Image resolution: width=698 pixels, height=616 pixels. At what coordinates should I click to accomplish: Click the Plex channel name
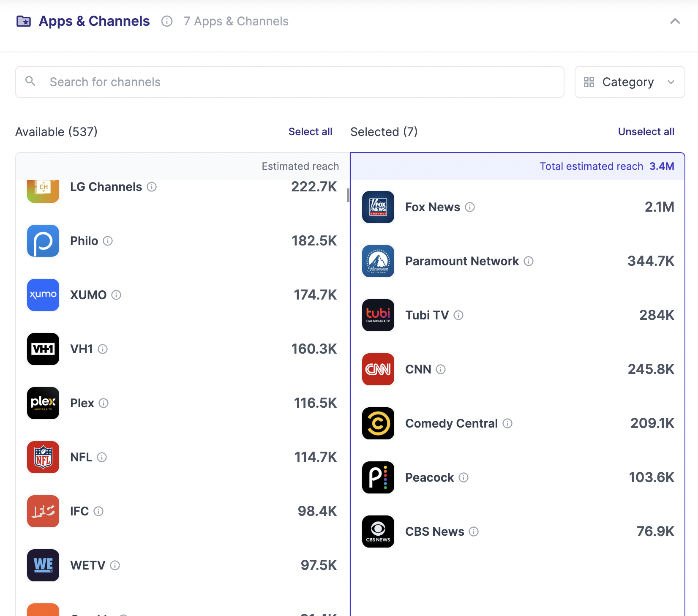pos(82,403)
